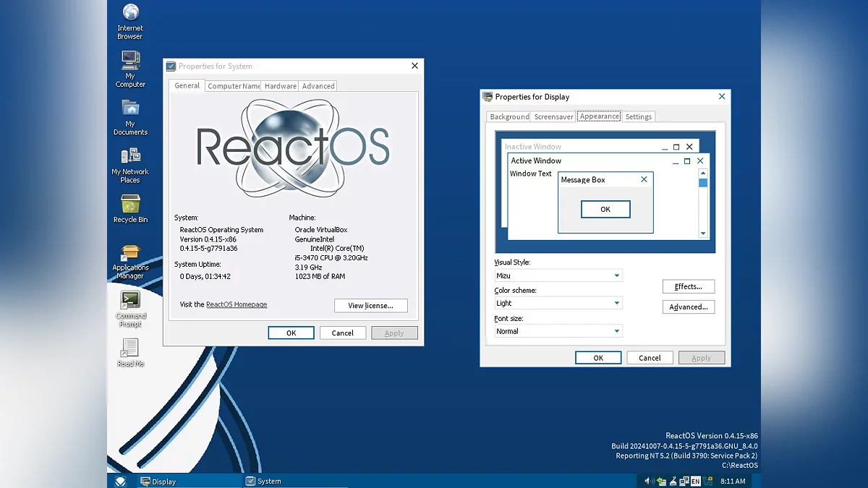Switch to the Screensaver tab
The image size is (868, 488).
pos(553,116)
